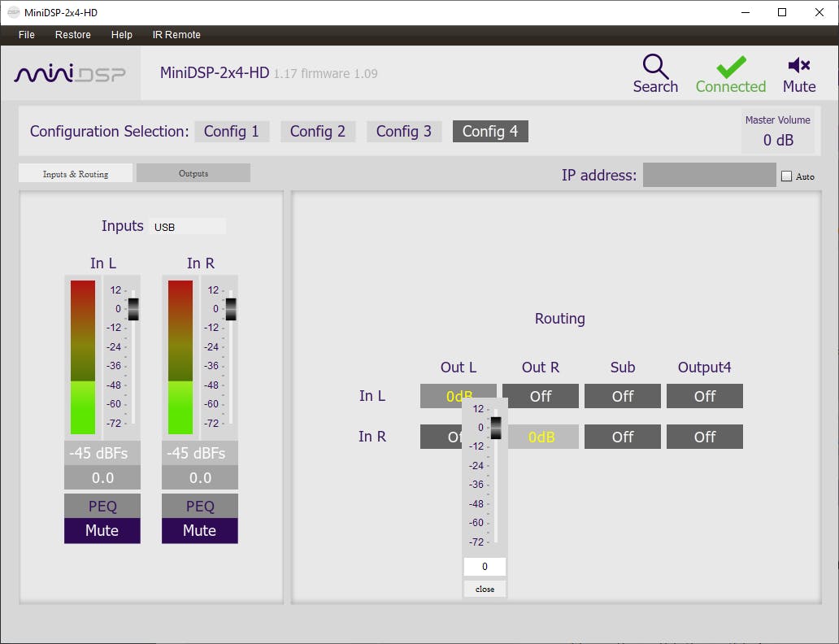
Task: Select Config 3
Action: (x=404, y=131)
